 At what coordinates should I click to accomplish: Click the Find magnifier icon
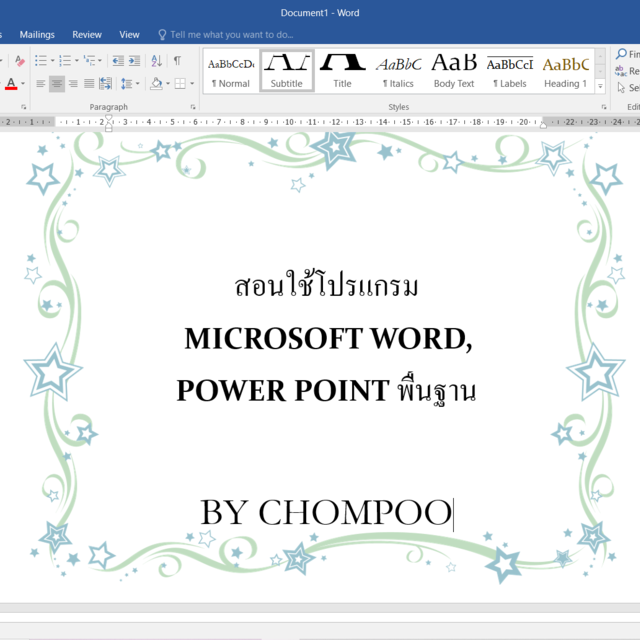621,54
